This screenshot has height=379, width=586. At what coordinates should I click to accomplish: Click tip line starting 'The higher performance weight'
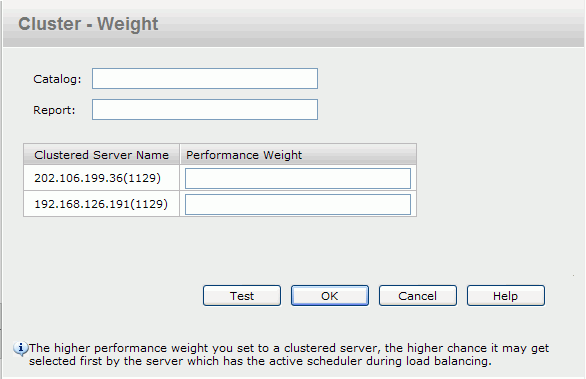pos(289,348)
